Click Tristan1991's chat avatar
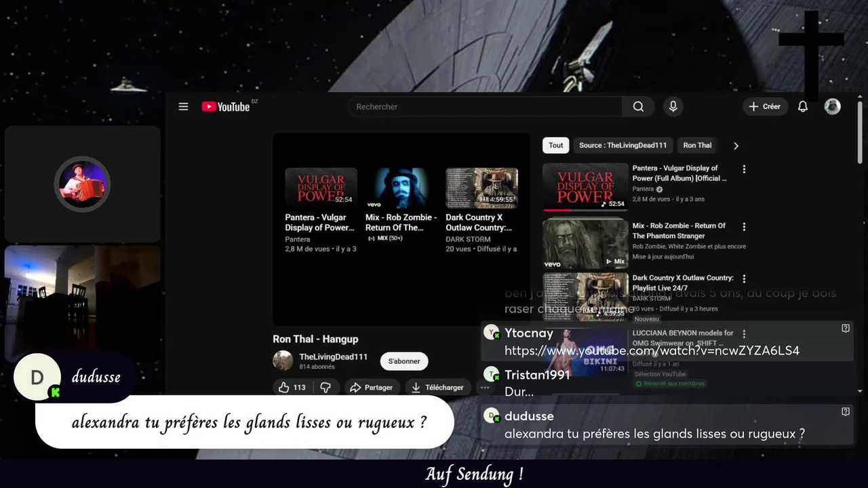Image resolution: width=868 pixels, height=488 pixels. pos(492,375)
